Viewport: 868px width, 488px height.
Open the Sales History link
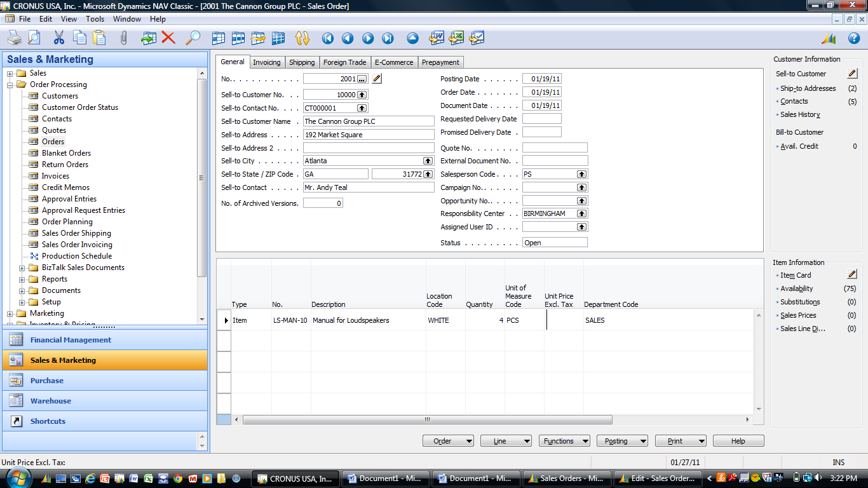click(x=800, y=115)
